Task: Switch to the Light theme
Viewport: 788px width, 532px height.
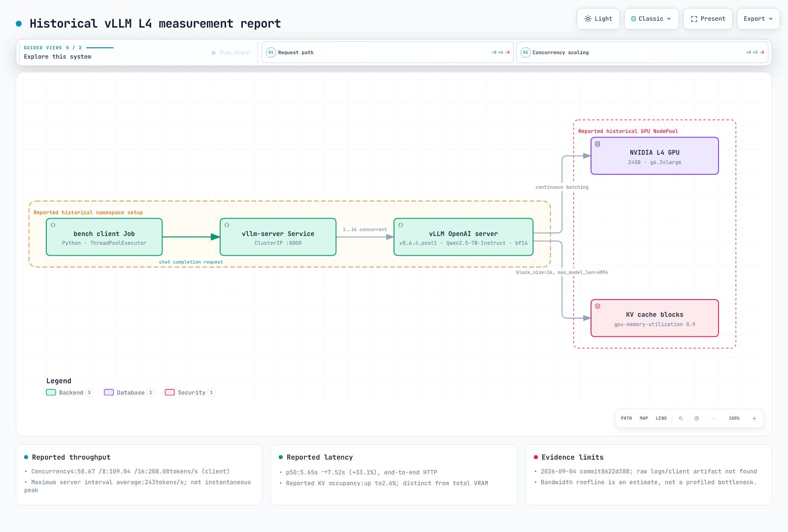Action: 598,19
